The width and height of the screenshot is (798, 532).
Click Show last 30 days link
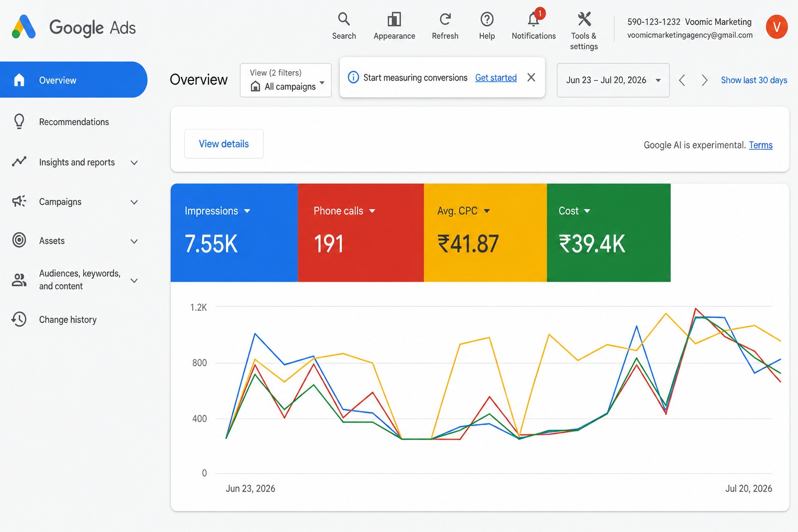754,80
